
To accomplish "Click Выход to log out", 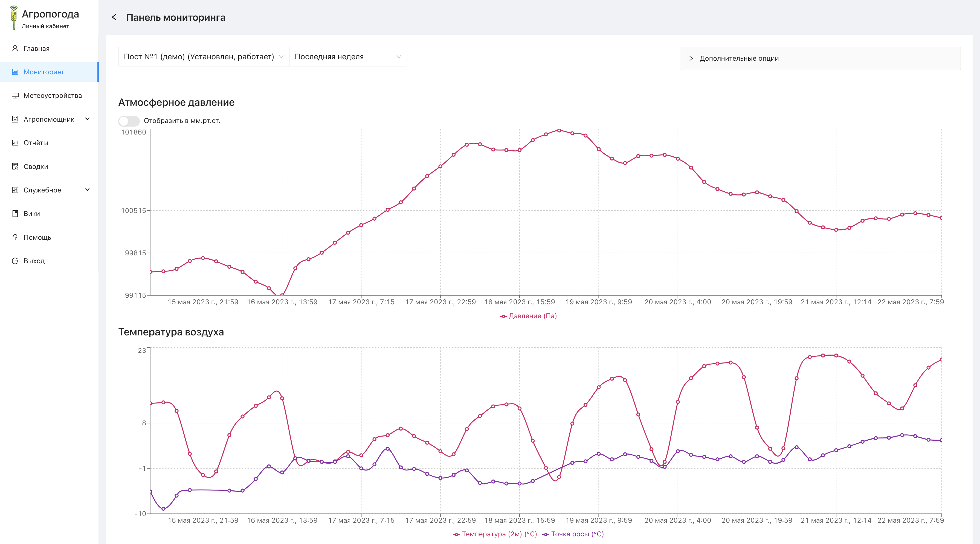I will (x=49, y=261).
